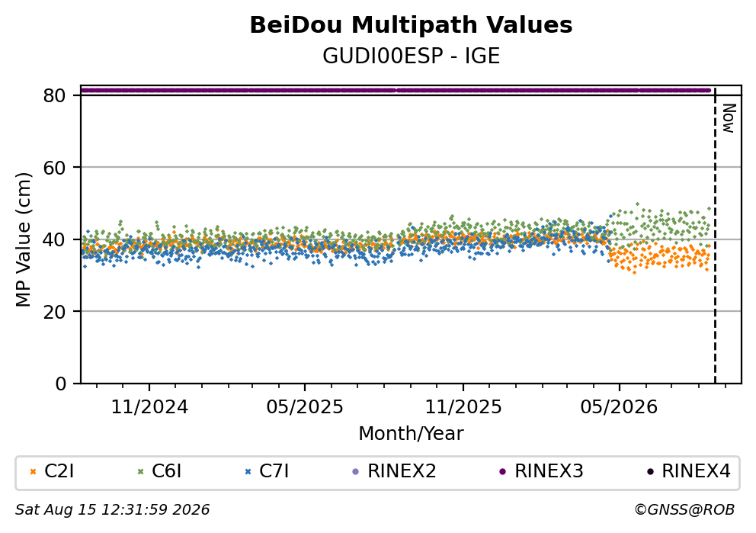Click the C7I blue legend marker
Viewport: 756px width, 533px height.
248,472
